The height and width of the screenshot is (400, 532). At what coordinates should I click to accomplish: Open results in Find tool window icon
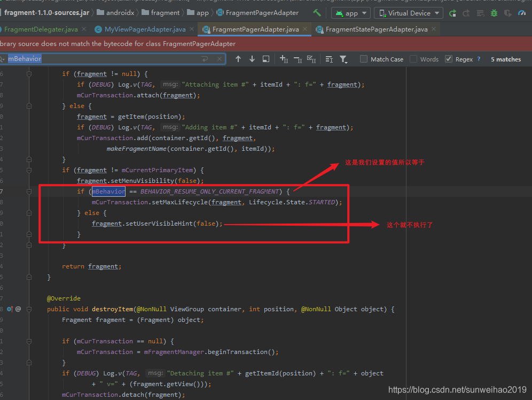[x=266, y=59]
